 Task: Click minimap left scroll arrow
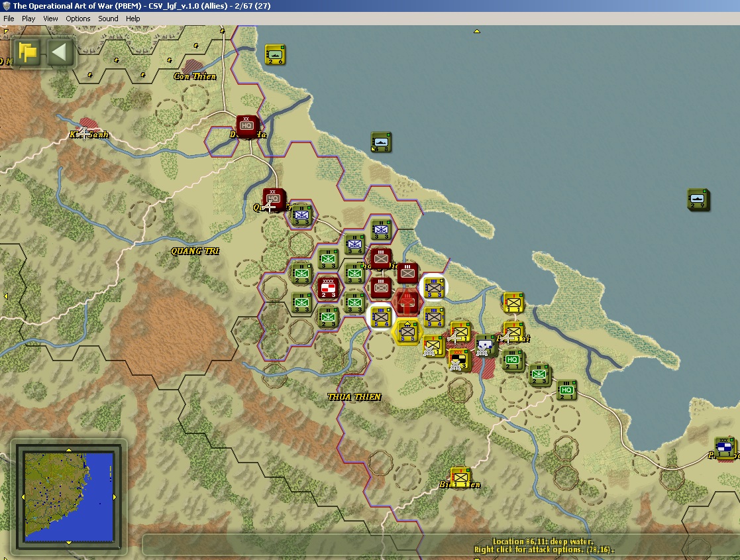(x=23, y=497)
